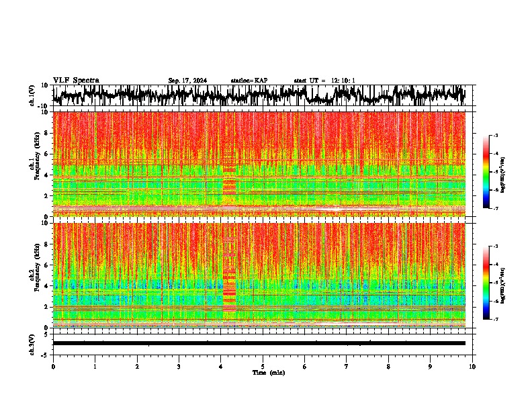Select the date text "Sep. 17, 2024"

pyautogui.click(x=187, y=81)
